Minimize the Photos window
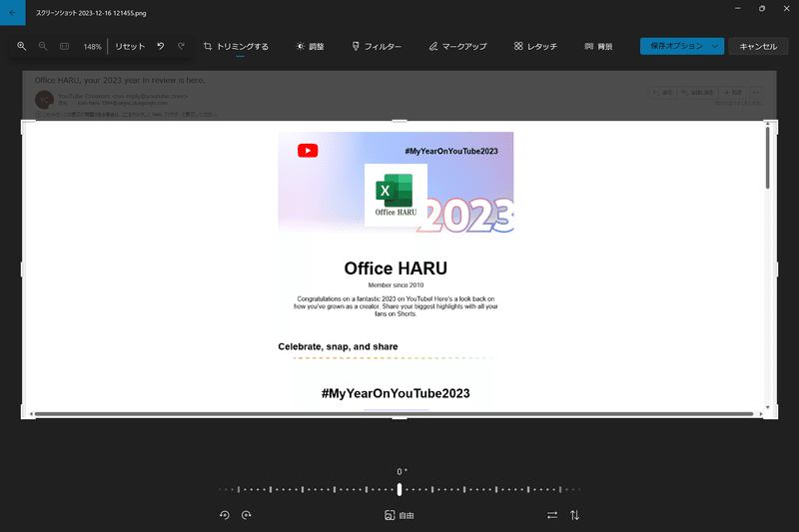The image size is (799, 532). (x=737, y=9)
